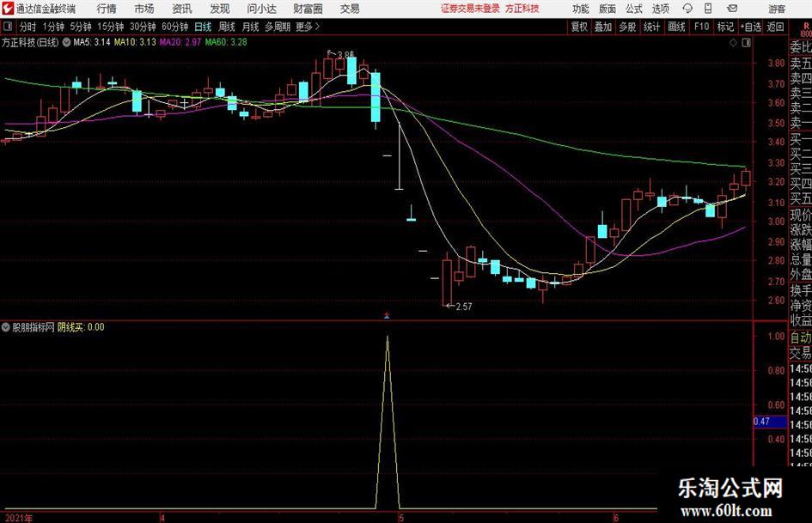Click the 通达信 red logo icon
Screen dimensions: 812x523
pos(7,9)
